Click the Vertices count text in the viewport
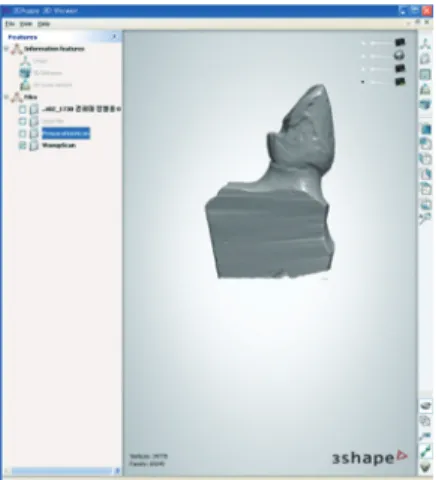 [x=148, y=456]
